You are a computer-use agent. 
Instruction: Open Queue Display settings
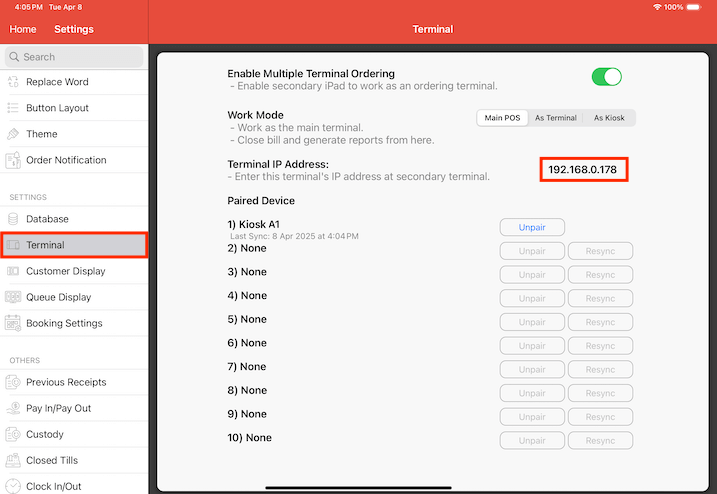[x=74, y=297]
